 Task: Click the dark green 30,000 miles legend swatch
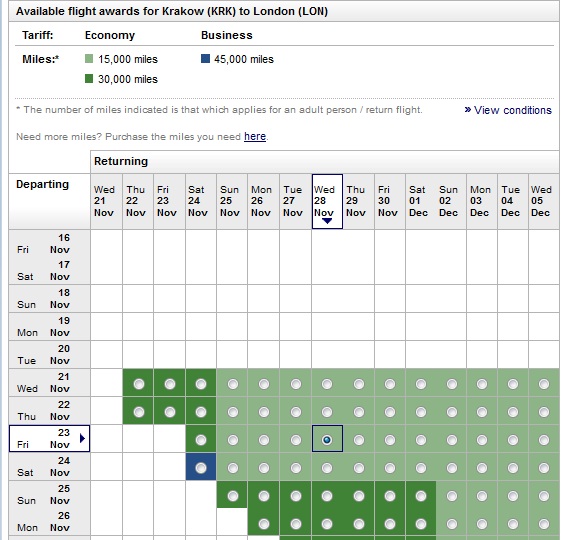(x=89, y=79)
